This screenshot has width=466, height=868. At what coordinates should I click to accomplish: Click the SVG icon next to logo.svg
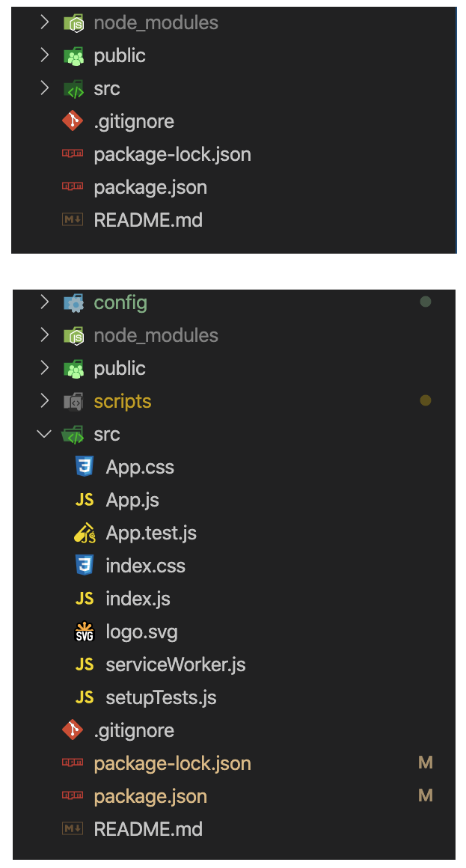point(84,632)
